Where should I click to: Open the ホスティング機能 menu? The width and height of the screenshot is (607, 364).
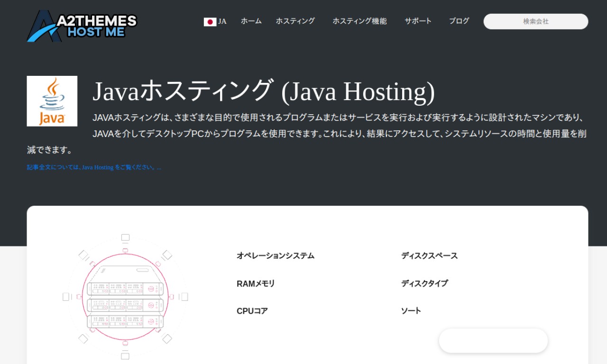coord(359,21)
